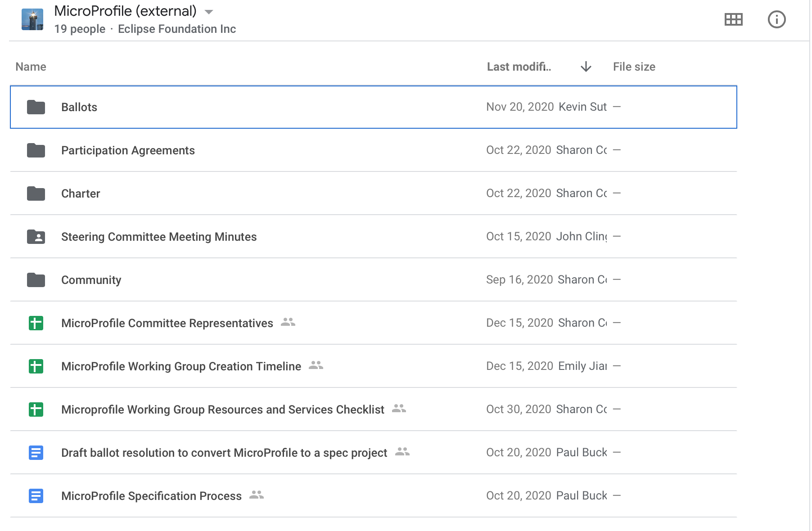
Task: Click the 19 people member count
Action: (80, 29)
